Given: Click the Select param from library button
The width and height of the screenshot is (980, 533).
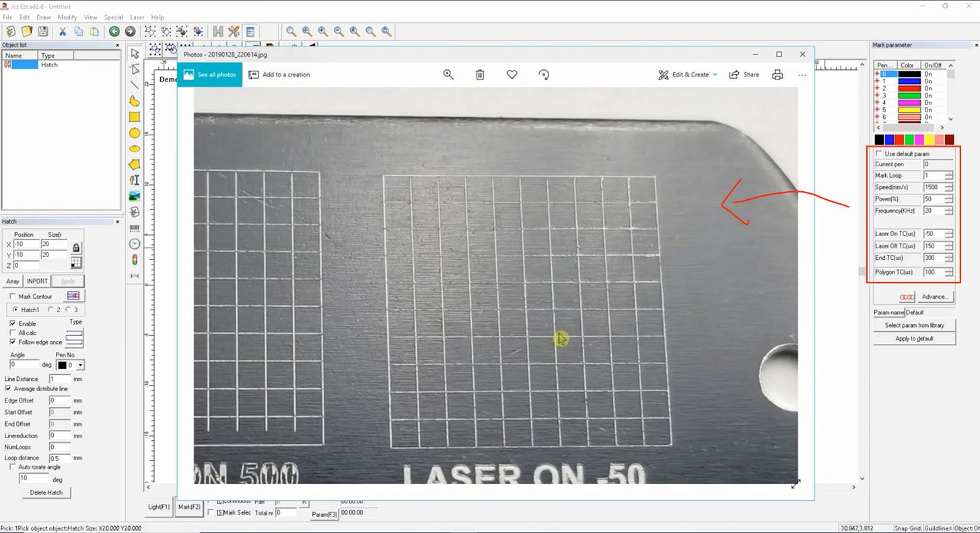Looking at the screenshot, I should (913, 325).
